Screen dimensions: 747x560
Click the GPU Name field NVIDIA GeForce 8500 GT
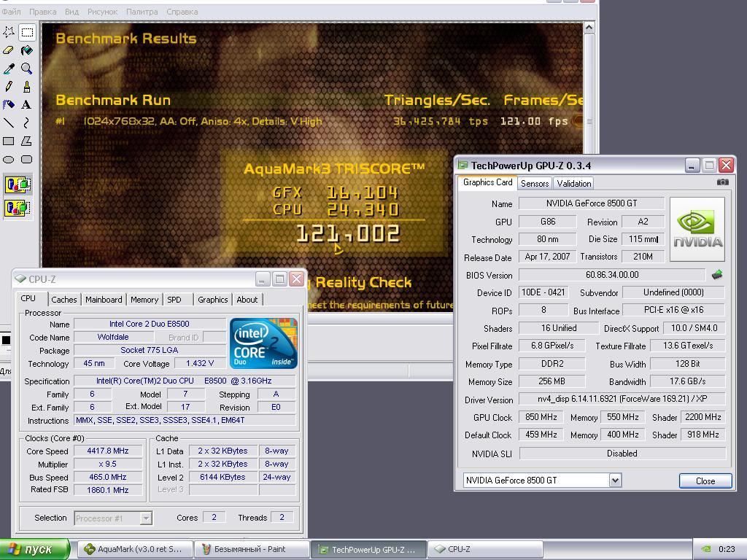[591, 203]
